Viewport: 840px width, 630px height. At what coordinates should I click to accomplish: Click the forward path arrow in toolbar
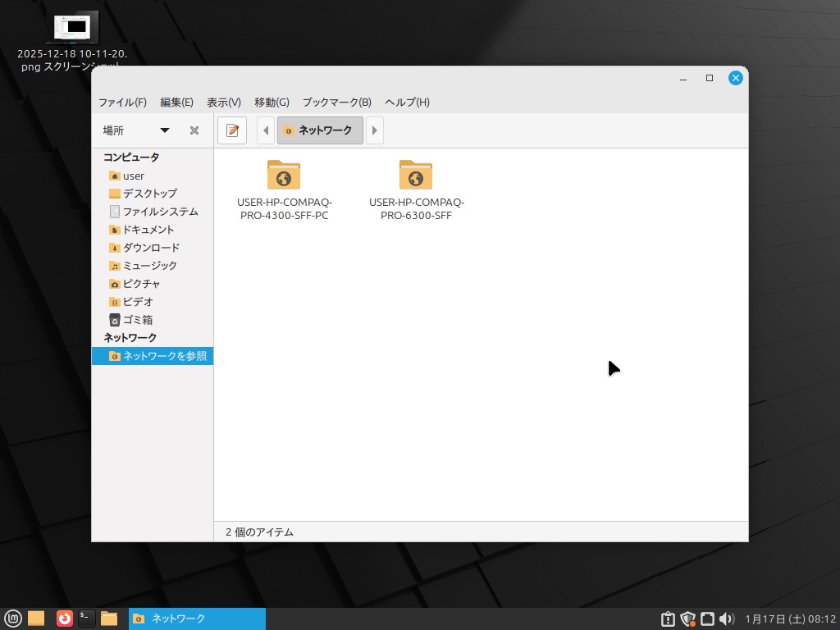coord(375,130)
